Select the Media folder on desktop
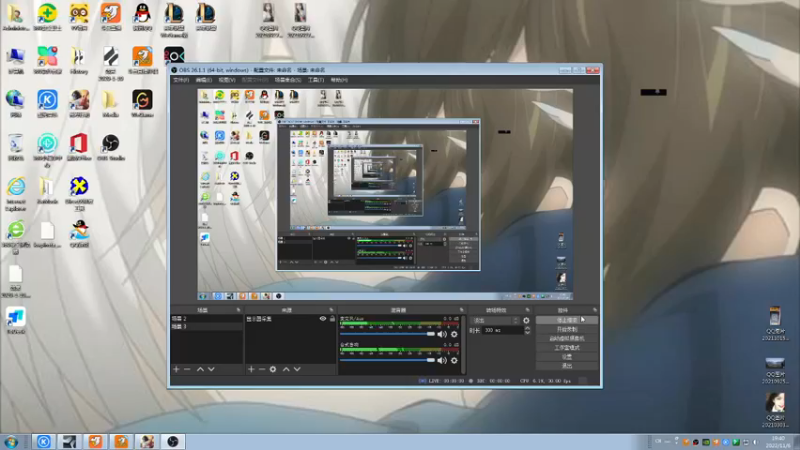Image resolution: width=800 pixels, height=450 pixels. click(x=110, y=104)
